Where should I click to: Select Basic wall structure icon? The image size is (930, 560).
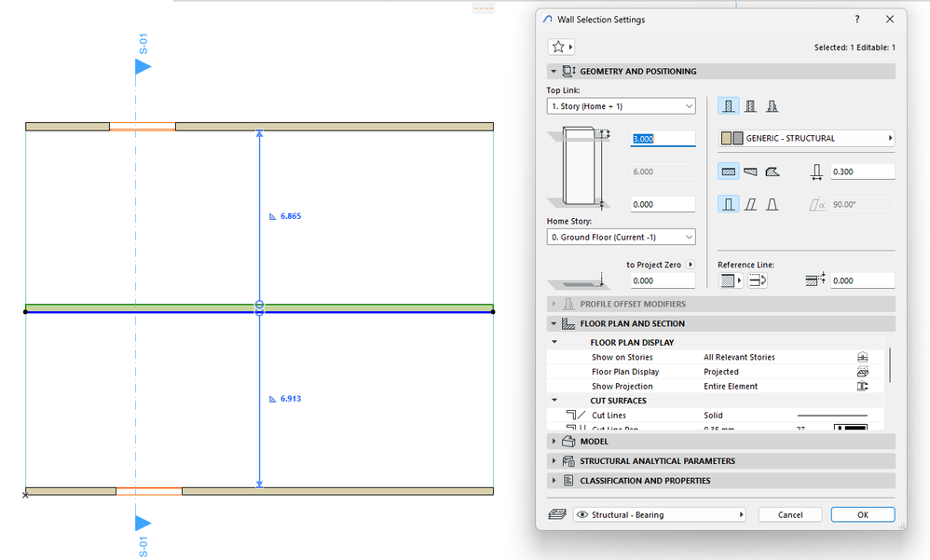pyautogui.click(x=729, y=106)
